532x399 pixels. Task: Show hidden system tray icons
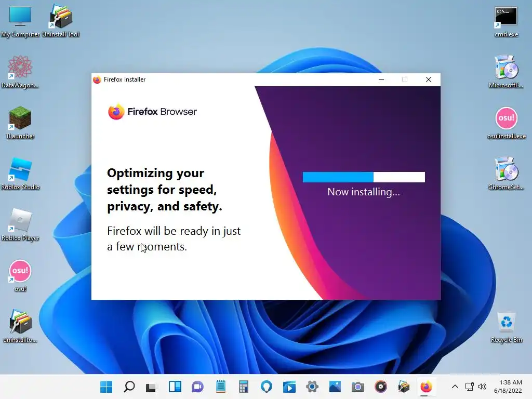[x=455, y=387]
